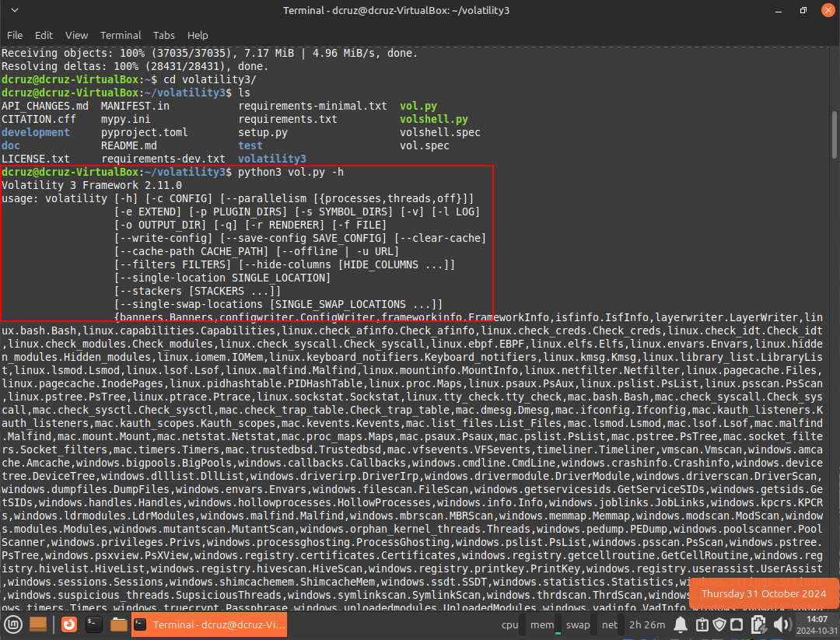Click the volume speaker icon
The width and height of the screenshot is (840, 640).
pyautogui.click(x=782, y=624)
